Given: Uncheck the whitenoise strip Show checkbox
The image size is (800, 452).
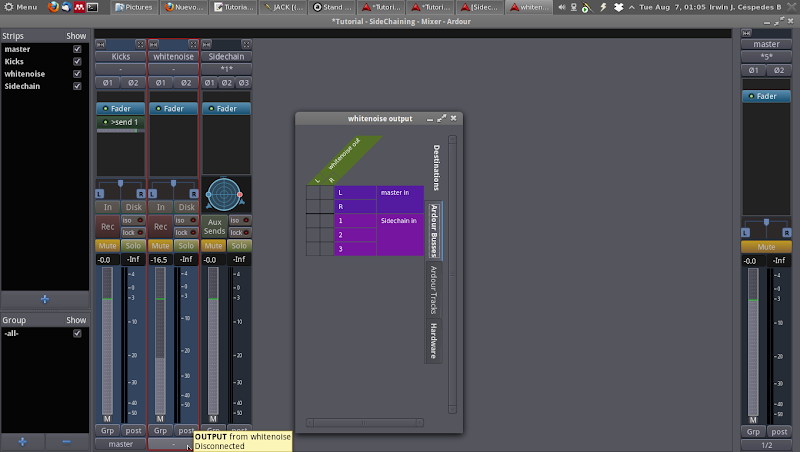Looking at the screenshot, I should click(x=77, y=73).
